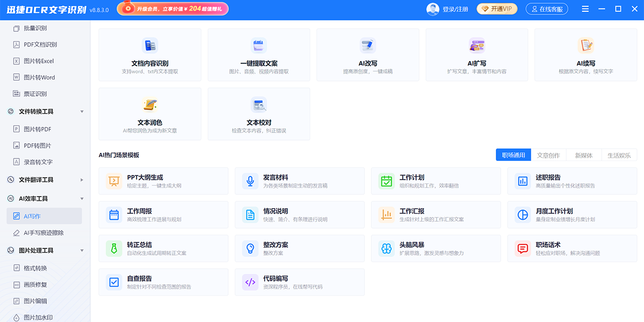This screenshot has height=322, width=644.
Task: Launch the AI改写 rewriting feature
Action: tap(367, 55)
